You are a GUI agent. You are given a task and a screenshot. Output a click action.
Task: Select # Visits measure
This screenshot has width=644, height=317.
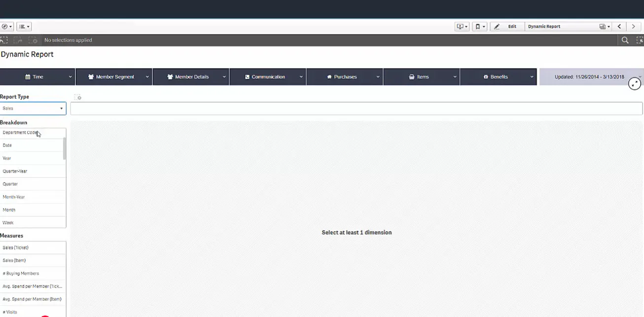(33, 312)
